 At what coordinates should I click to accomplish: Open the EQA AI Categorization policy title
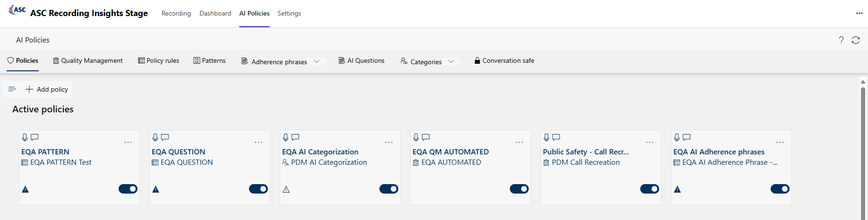320,152
